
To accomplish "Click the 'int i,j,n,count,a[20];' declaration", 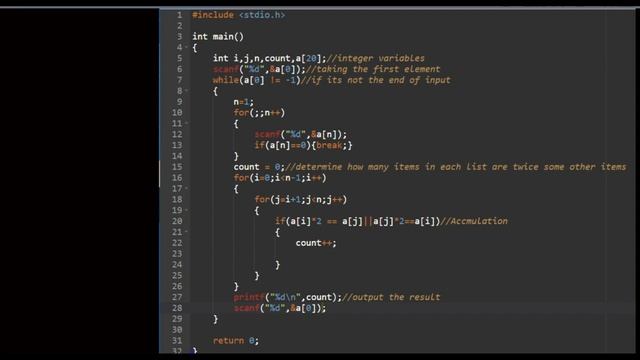I will coord(270,58).
